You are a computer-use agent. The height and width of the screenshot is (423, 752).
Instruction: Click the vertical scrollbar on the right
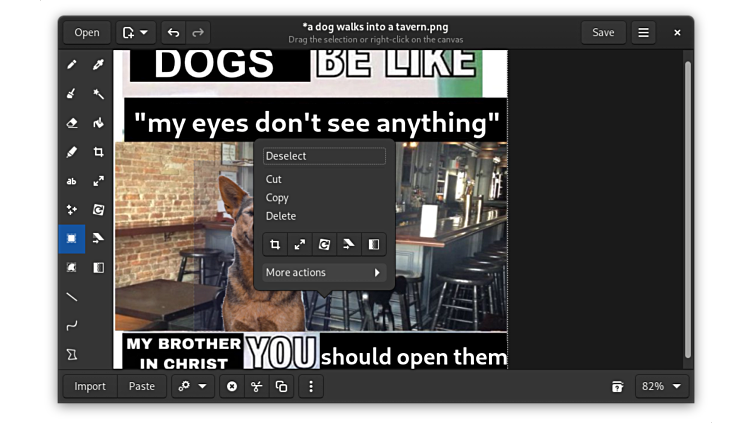coord(687,208)
